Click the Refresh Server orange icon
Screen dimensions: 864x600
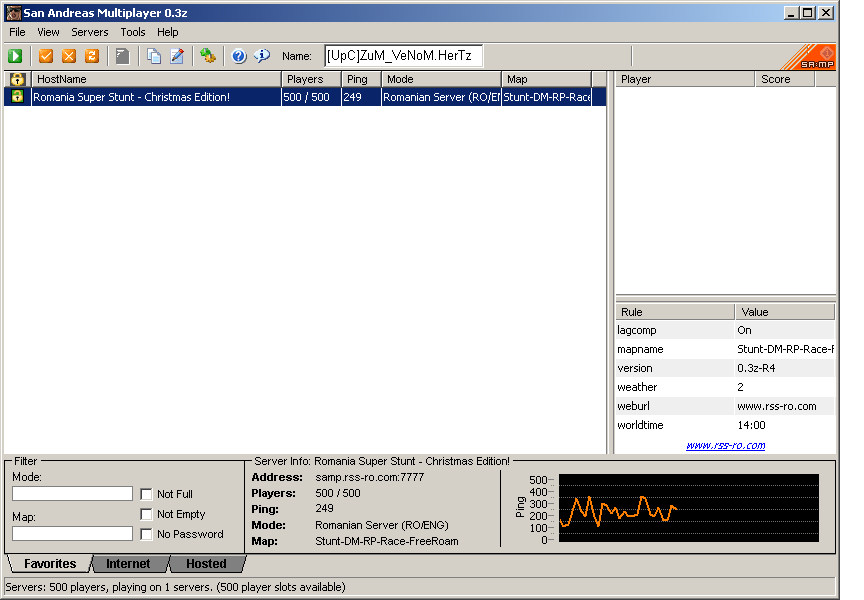[x=91, y=56]
